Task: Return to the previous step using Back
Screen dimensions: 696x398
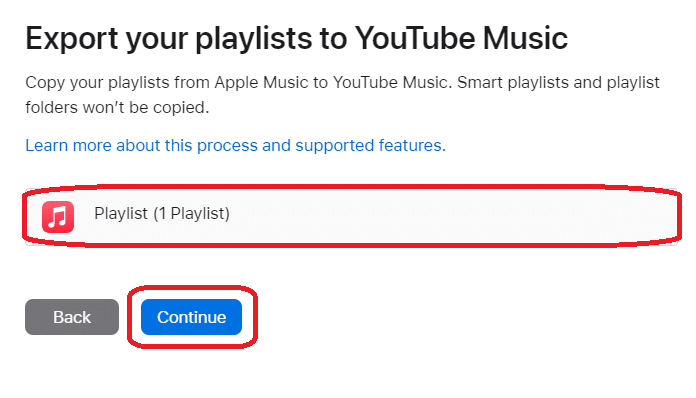Action: (x=72, y=317)
